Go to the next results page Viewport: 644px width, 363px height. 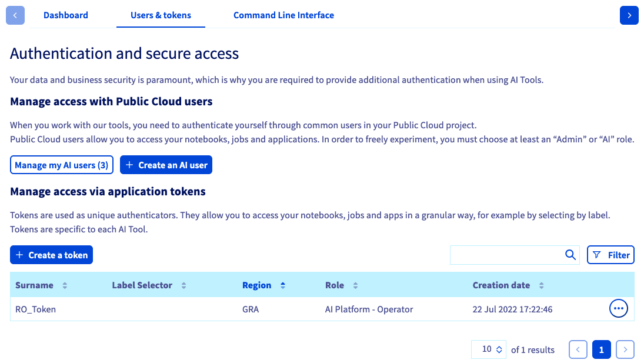[625, 349]
